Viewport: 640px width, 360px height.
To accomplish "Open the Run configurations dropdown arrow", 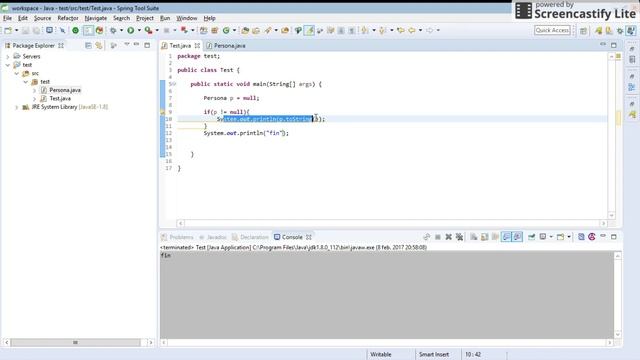I will 139,30.
